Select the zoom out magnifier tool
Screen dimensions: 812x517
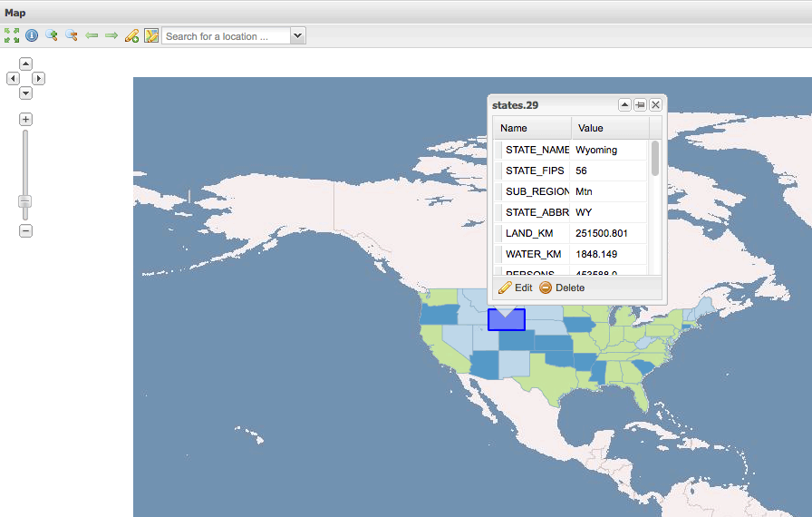pyautogui.click(x=72, y=35)
